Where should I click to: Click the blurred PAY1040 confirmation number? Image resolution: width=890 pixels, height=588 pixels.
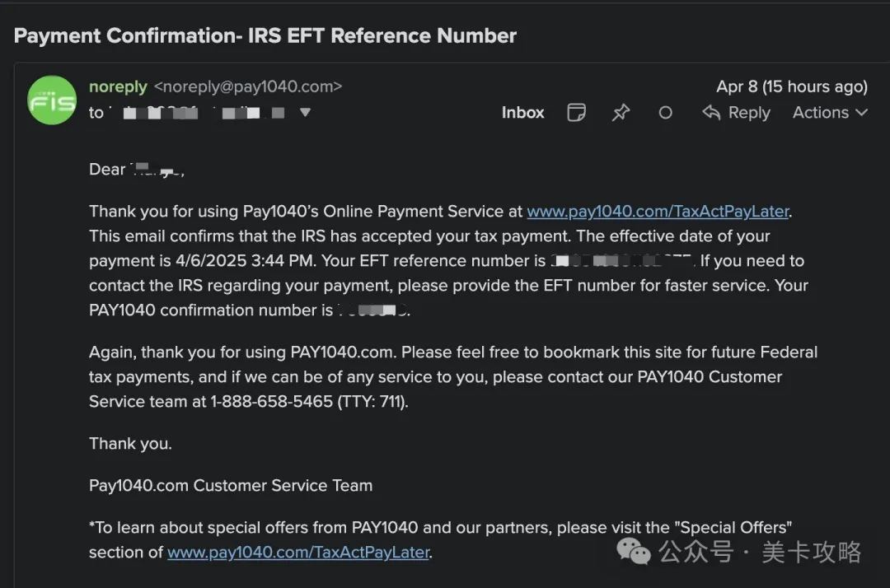(x=373, y=310)
